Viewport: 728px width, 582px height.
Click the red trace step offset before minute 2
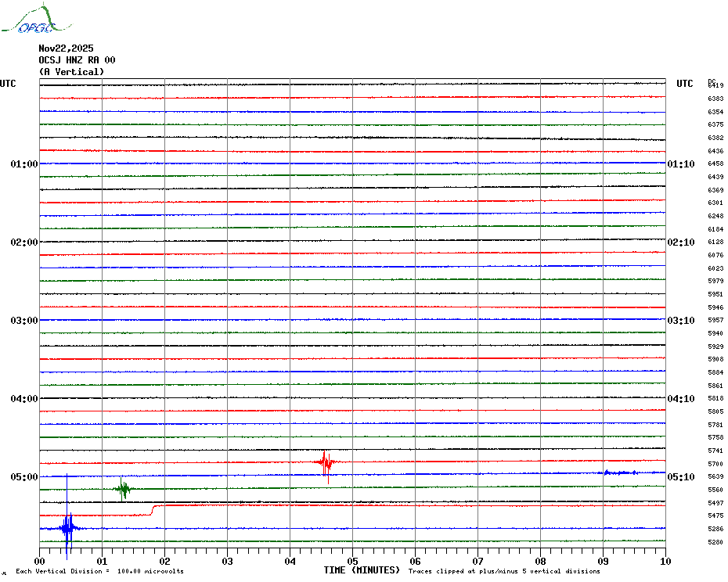(152, 510)
